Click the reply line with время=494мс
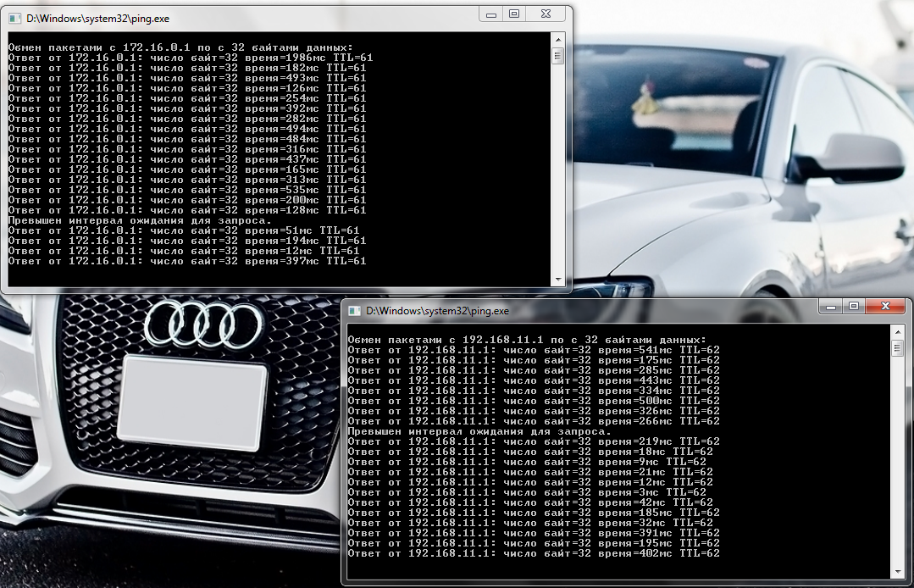The height and width of the screenshot is (588, 914). tap(187, 129)
